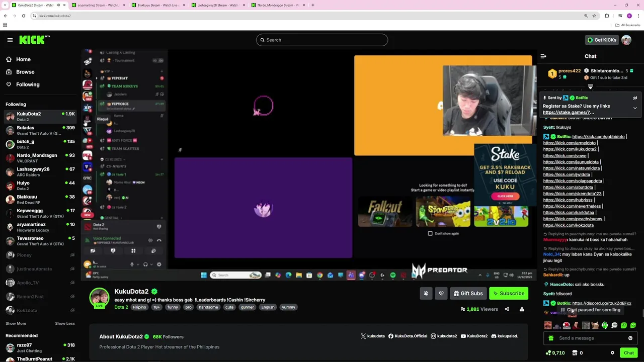Open Following in sidebar
The height and width of the screenshot is (362, 644).
coord(28,84)
